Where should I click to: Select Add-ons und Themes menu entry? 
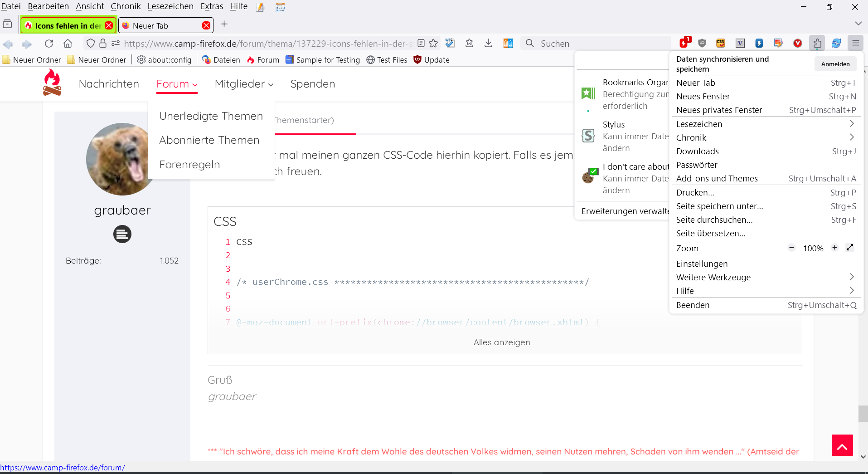[766, 178]
